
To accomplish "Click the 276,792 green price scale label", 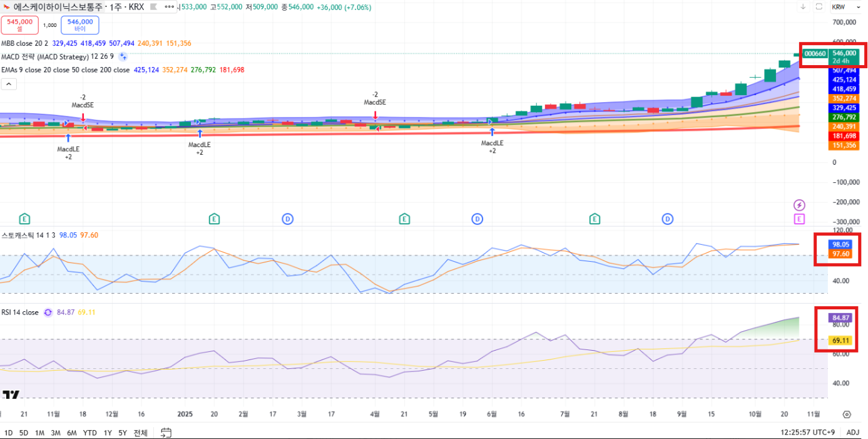I will 844,117.
